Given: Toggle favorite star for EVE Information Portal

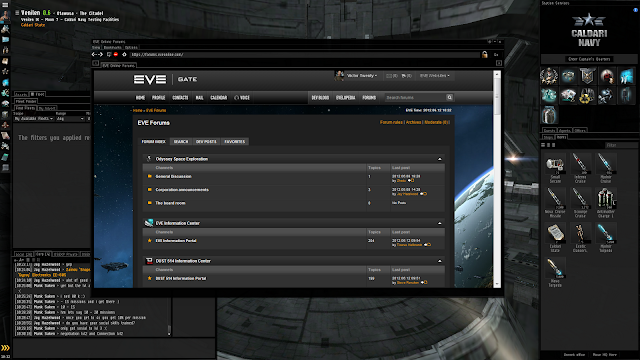Looking at the screenshot, I should pos(149,241).
